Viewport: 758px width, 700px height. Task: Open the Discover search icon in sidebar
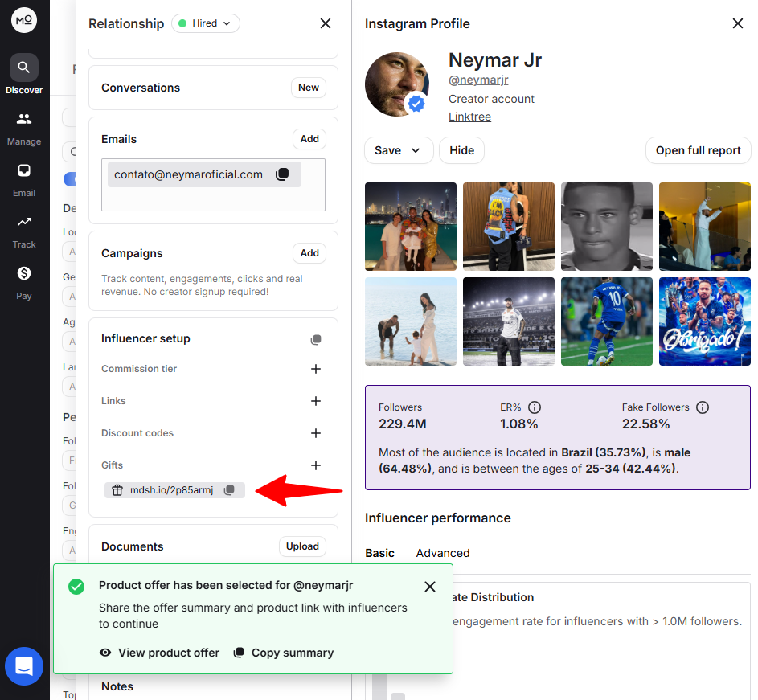coord(23,68)
